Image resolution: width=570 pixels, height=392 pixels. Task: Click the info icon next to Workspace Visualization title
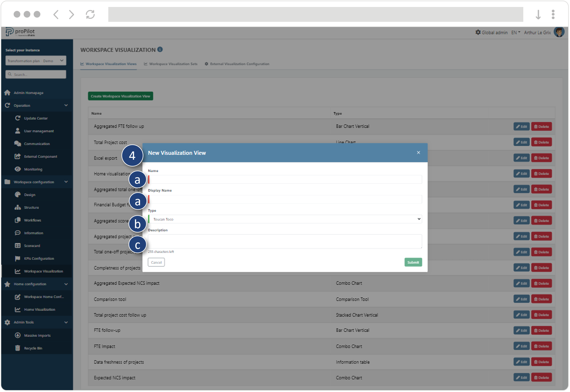(x=160, y=50)
